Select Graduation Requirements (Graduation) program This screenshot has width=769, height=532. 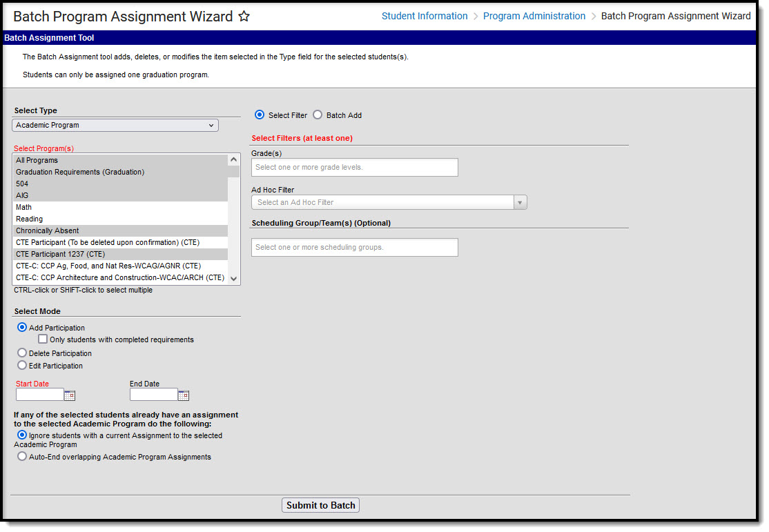[120, 172]
